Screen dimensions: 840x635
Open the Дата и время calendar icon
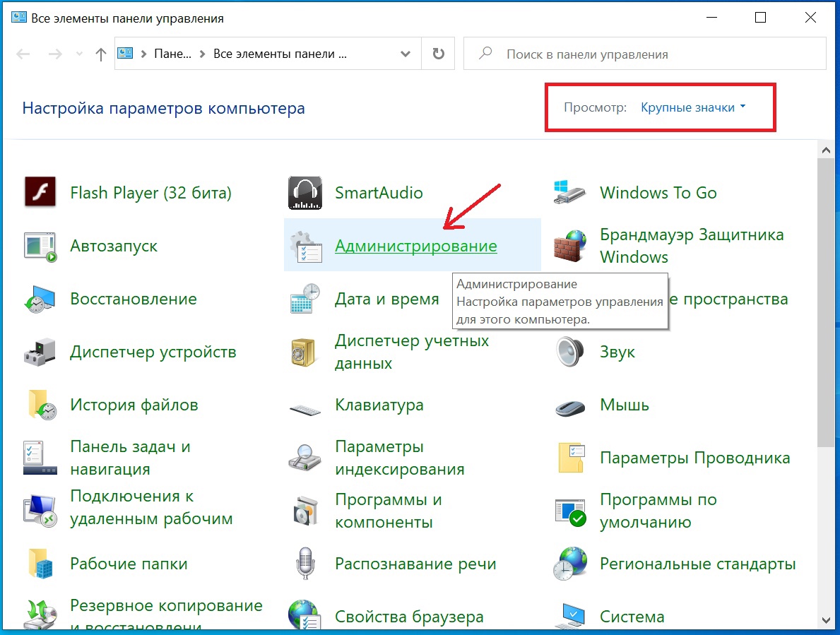point(305,299)
